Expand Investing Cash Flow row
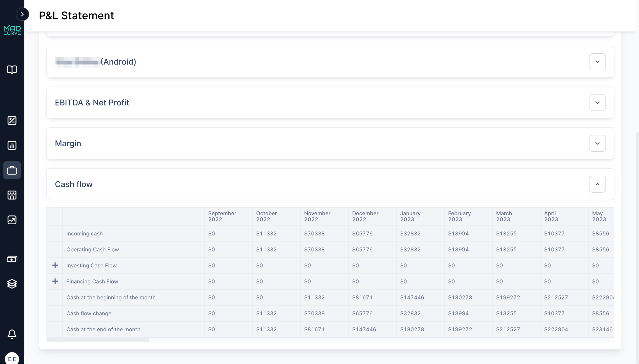This screenshot has width=639, height=364. pyautogui.click(x=55, y=265)
